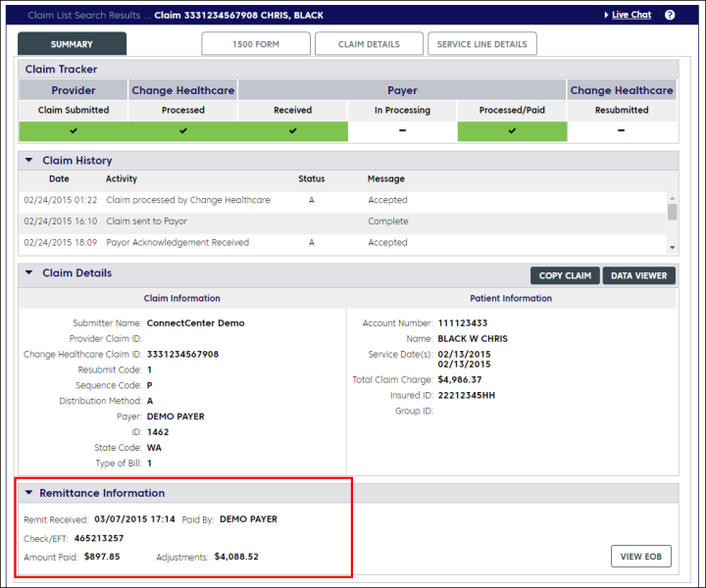Collapse the Remittance Information section
This screenshot has height=588, width=706.
tap(28, 493)
